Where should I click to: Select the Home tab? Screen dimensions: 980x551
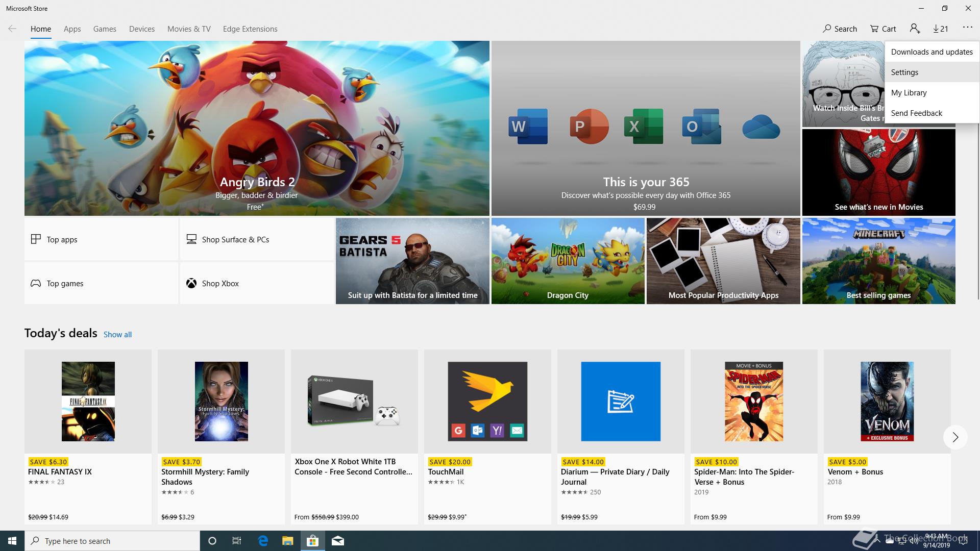41,29
